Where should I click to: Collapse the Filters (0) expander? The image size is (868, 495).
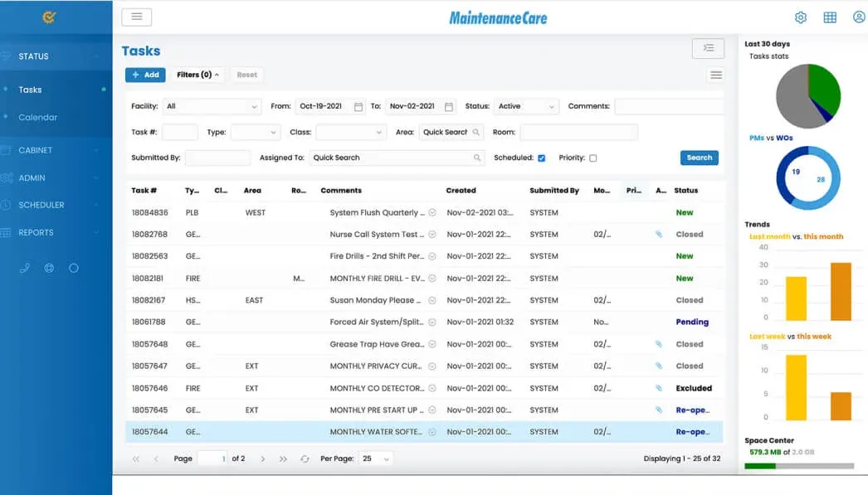pos(198,75)
